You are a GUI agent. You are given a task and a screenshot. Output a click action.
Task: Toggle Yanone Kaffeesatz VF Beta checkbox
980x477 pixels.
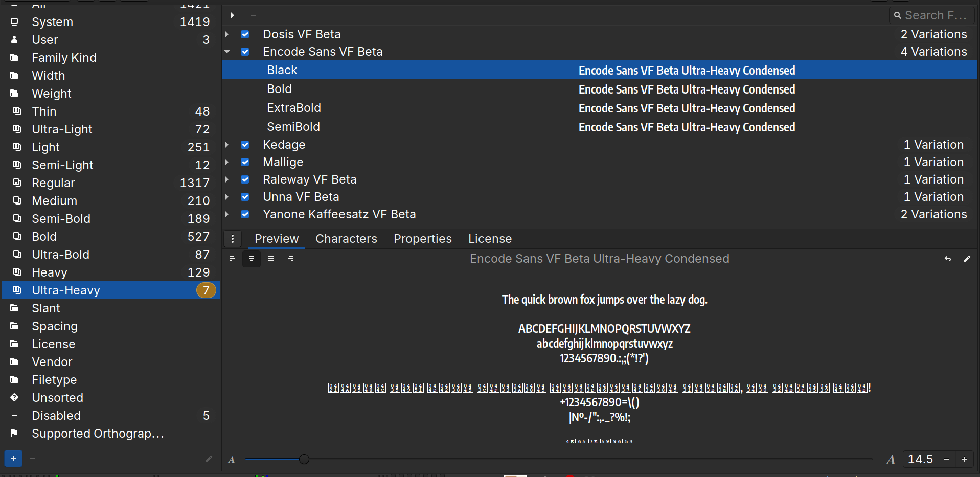click(245, 214)
